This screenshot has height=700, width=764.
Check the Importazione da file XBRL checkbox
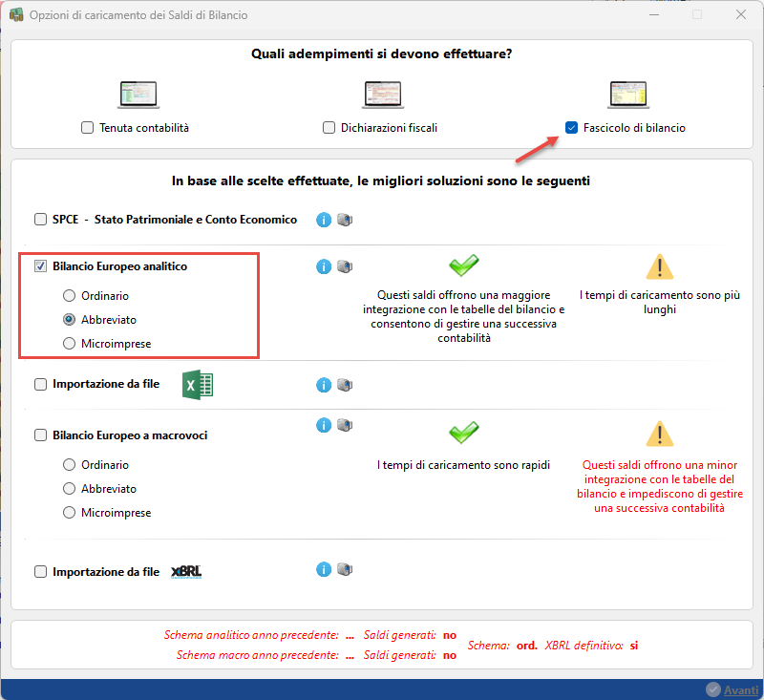(x=40, y=571)
